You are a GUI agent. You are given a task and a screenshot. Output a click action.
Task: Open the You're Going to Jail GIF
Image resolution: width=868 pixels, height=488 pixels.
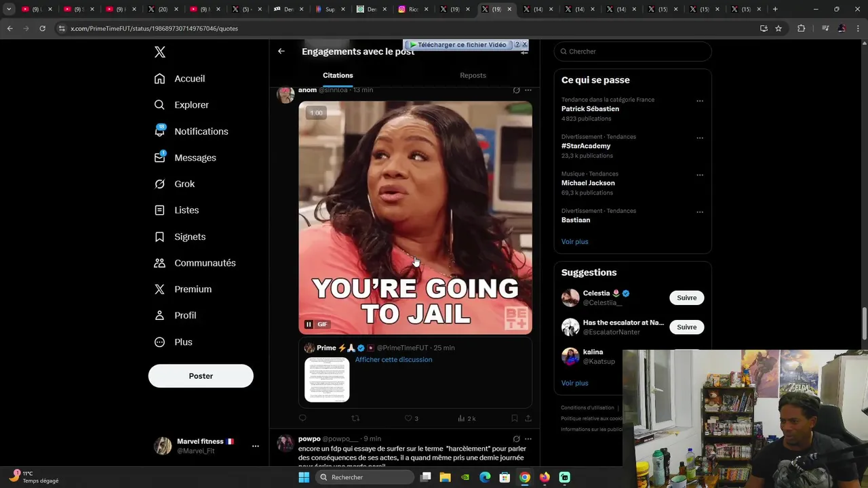coord(416,218)
